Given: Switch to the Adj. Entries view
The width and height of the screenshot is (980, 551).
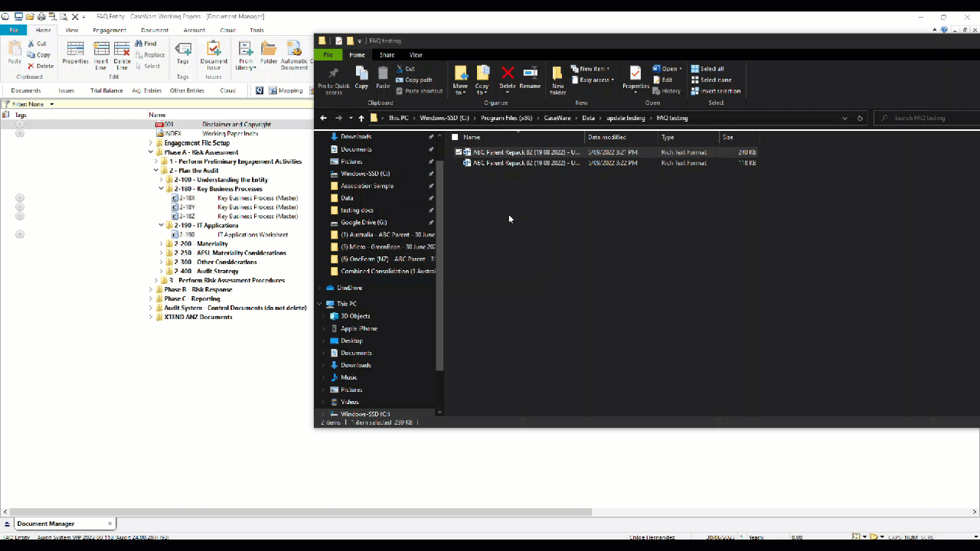Looking at the screenshot, I should click(x=147, y=90).
